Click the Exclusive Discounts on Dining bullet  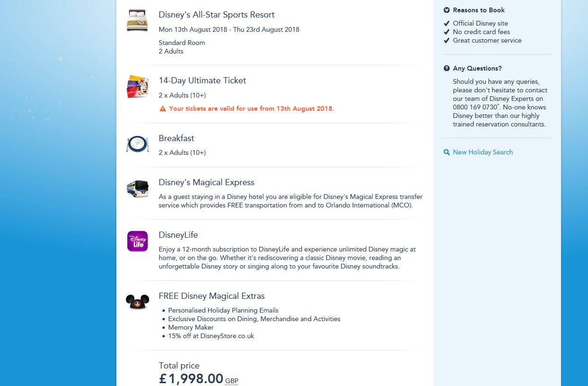point(254,319)
